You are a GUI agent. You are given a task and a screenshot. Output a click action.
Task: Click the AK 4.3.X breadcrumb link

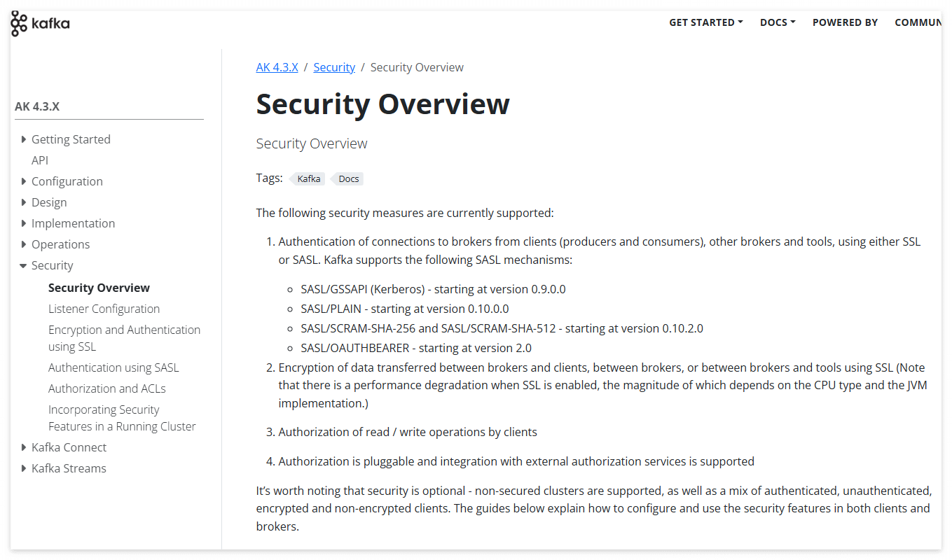tap(277, 67)
